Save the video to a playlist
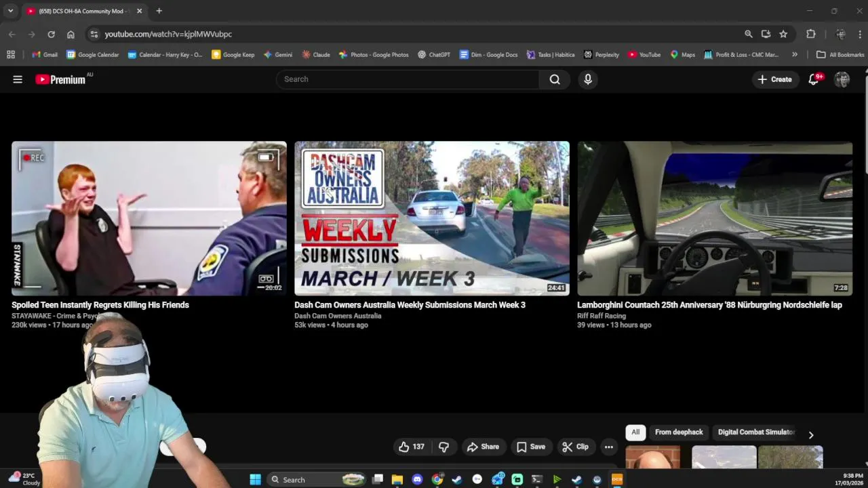Screen dimensions: 868x488 pyautogui.click(x=531, y=447)
